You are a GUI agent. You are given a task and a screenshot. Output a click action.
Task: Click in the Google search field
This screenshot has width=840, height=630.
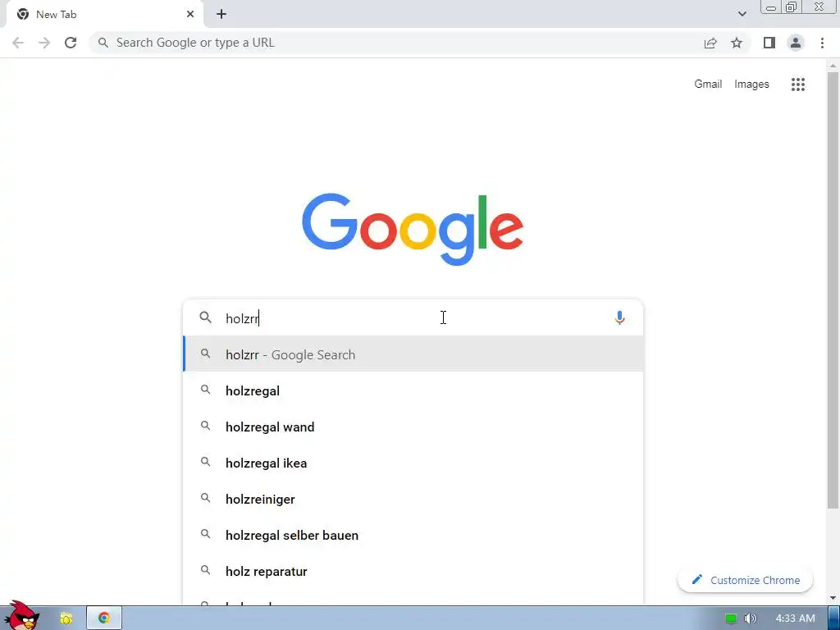[x=413, y=318]
